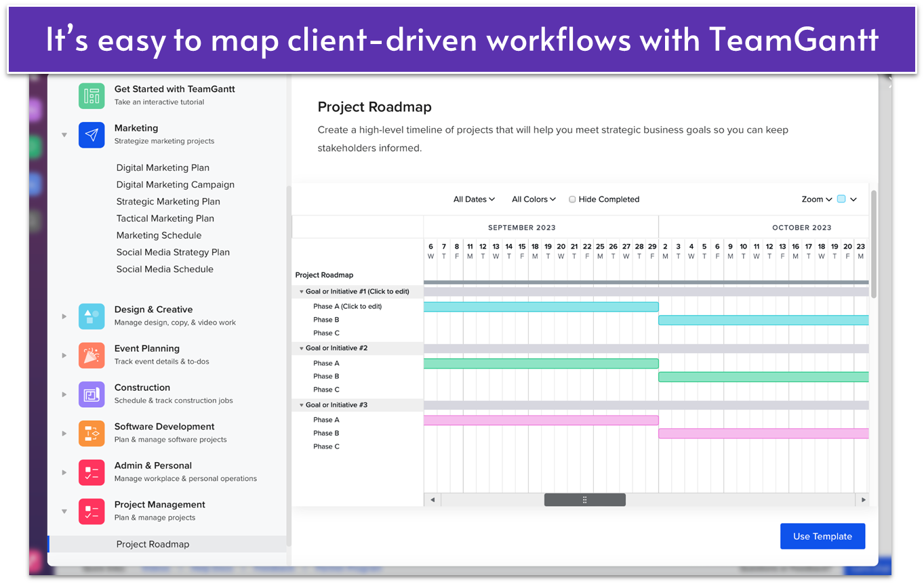Click the Construction category title

[x=142, y=388]
